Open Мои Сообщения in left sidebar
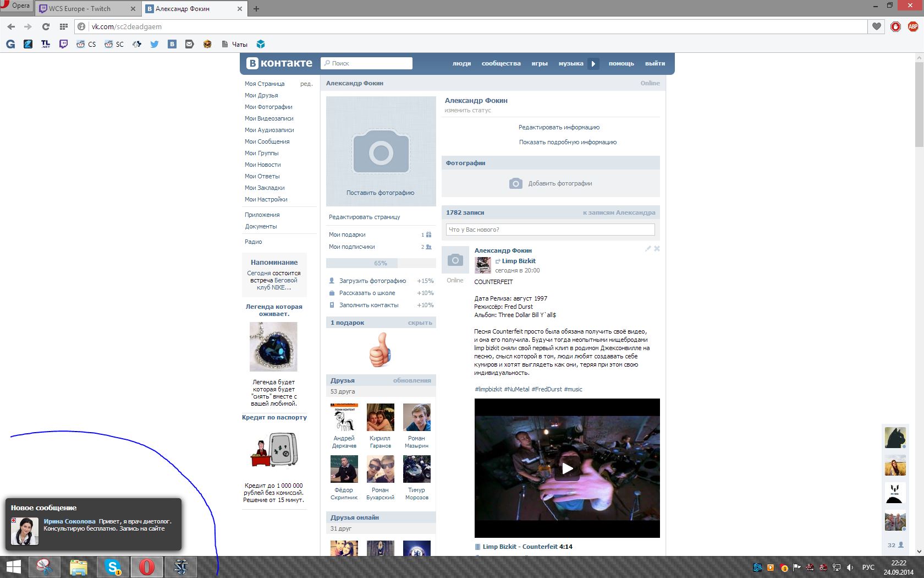Viewport: 924px width, 578px height. click(267, 141)
